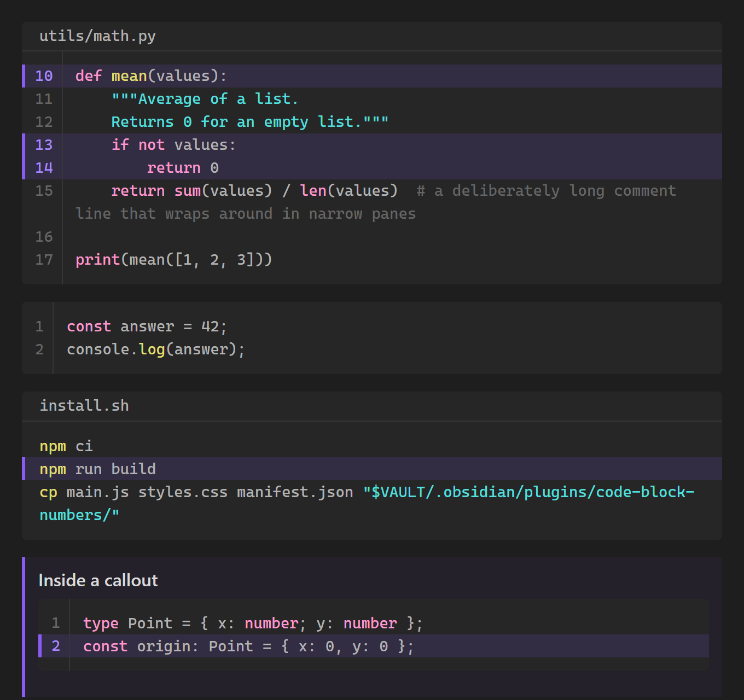The image size is (744, 700).
Task: Click 'Returns 0 for an empty list.' line
Action: (250, 122)
